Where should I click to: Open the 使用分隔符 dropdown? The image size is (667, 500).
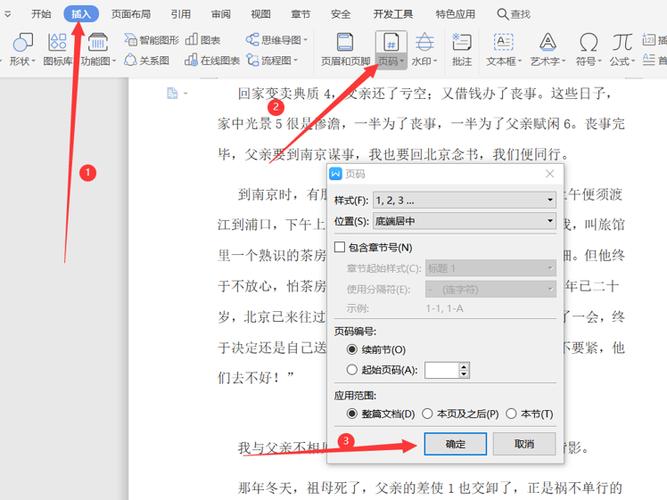(x=490, y=289)
